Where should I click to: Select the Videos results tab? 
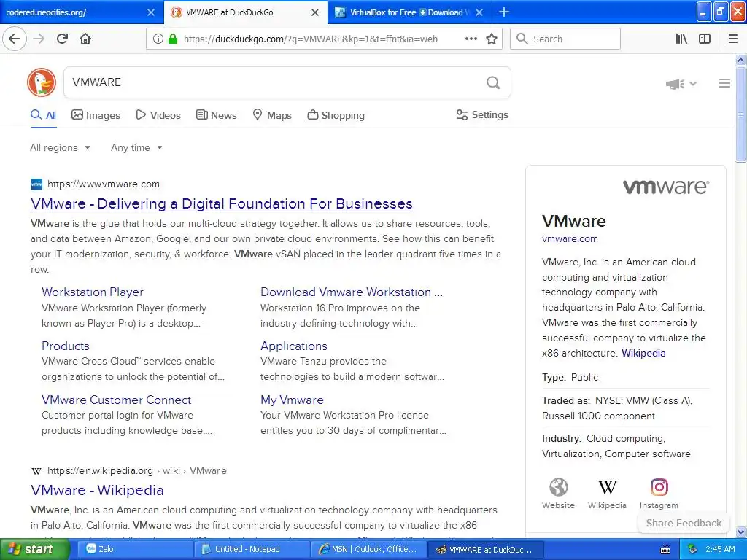158,115
